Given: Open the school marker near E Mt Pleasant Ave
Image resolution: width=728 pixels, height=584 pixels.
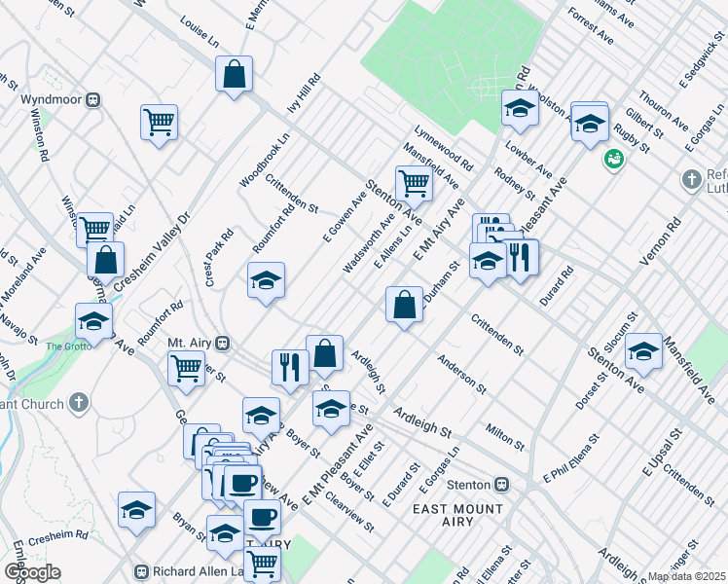Looking at the screenshot, I should 331,409.
